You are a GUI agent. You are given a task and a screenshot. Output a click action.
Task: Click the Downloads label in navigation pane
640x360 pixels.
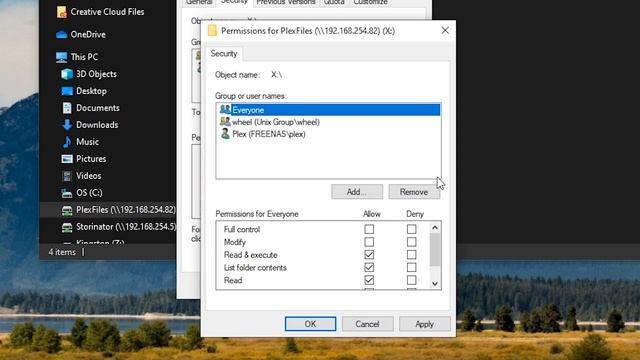point(97,125)
